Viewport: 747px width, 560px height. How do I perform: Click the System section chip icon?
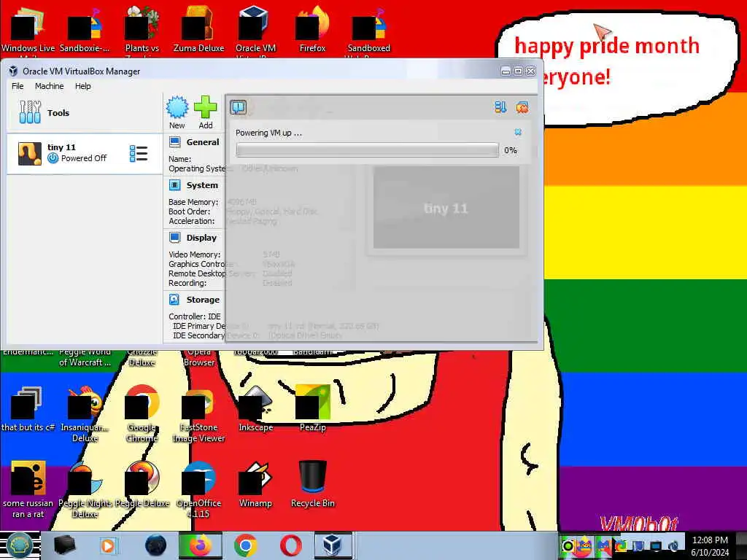(175, 184)
